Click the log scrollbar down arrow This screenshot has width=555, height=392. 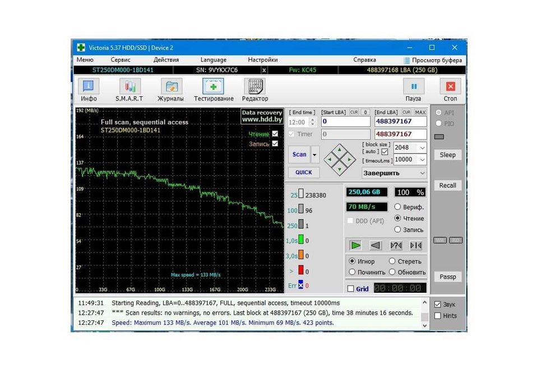425,325
